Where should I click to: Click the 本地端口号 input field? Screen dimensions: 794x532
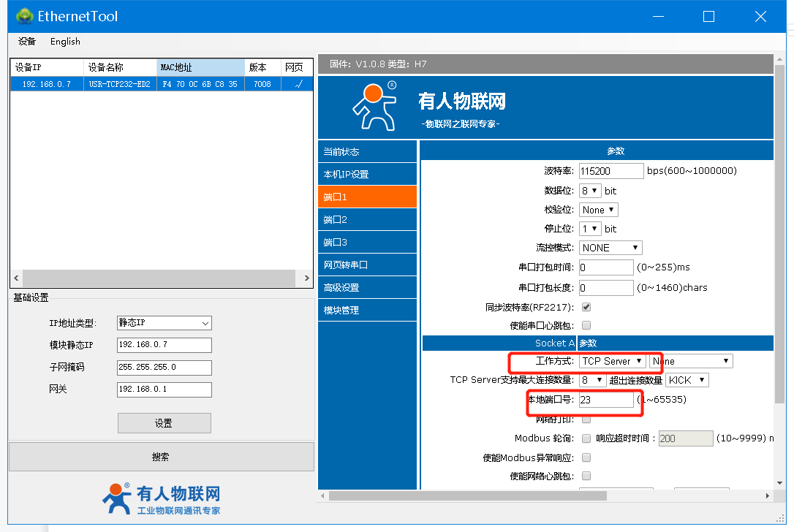pos(606,400)
